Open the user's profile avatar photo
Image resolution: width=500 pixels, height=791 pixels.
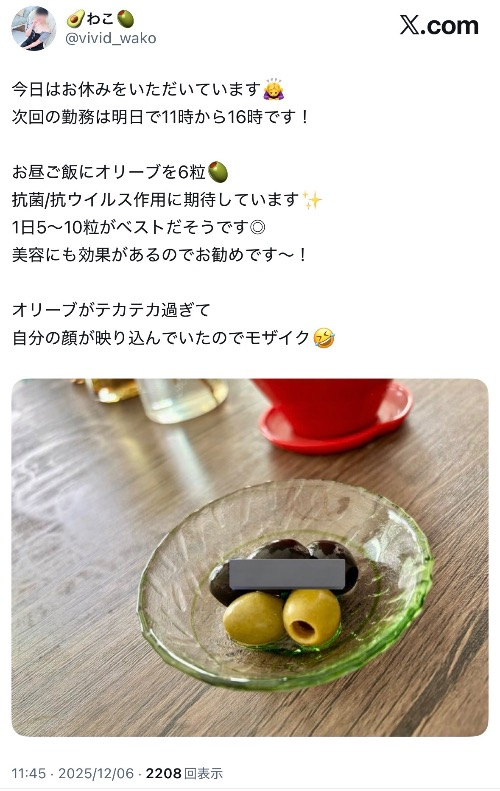tap(33, 29)
